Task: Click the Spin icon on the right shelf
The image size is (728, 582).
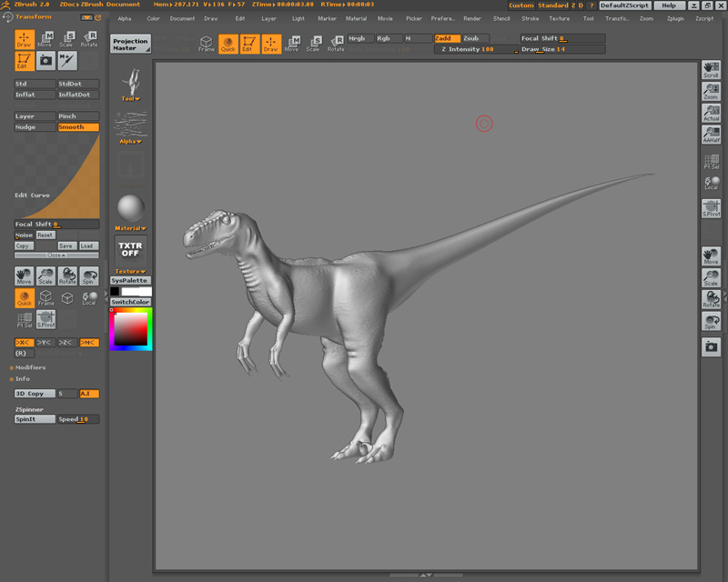Action: 711,321
